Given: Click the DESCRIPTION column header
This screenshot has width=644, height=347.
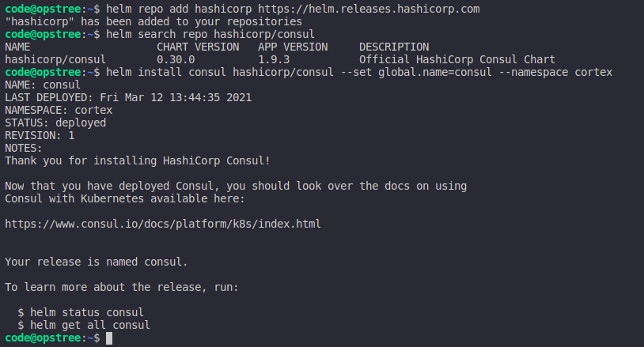Looking at the screenshot, I should 394,47.
